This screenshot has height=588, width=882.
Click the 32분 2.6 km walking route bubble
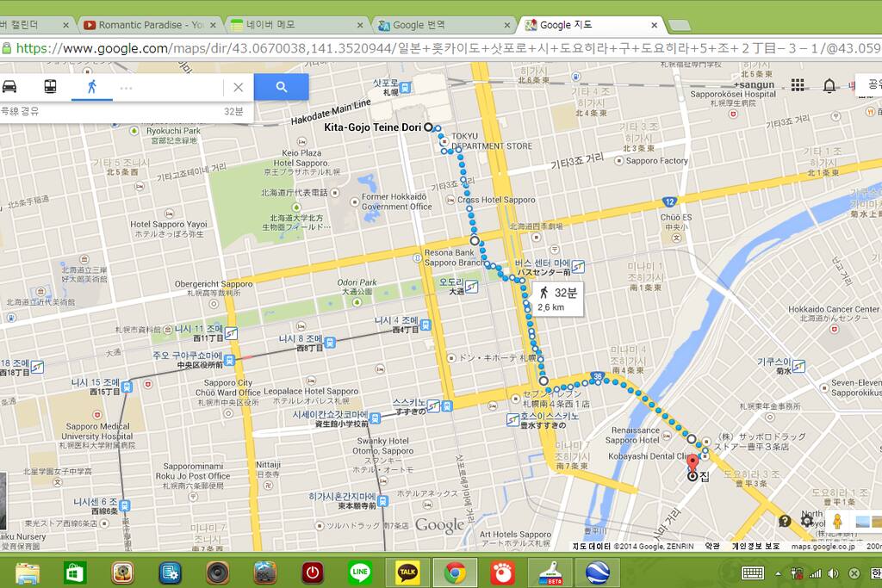coord(558,299)
